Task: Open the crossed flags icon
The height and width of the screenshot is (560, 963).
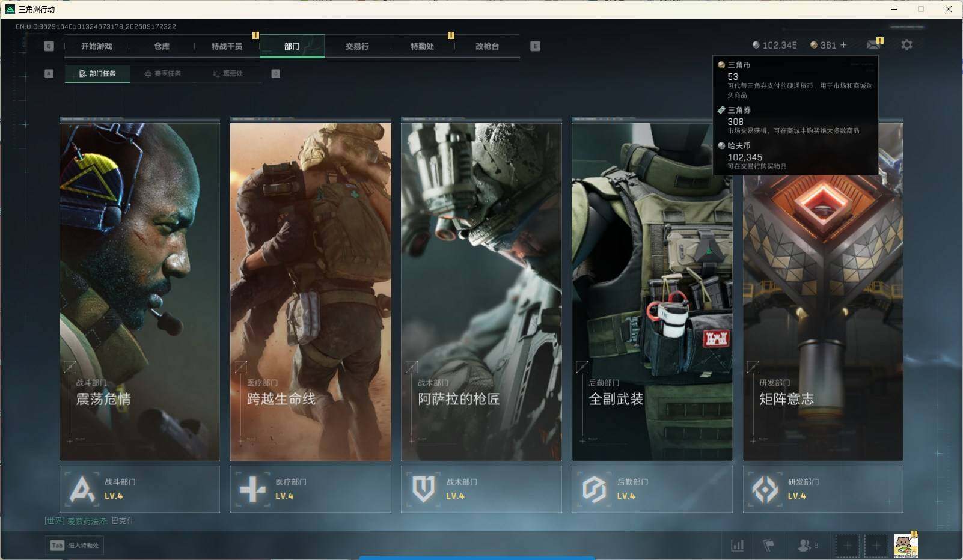Action: pos(768,546)
